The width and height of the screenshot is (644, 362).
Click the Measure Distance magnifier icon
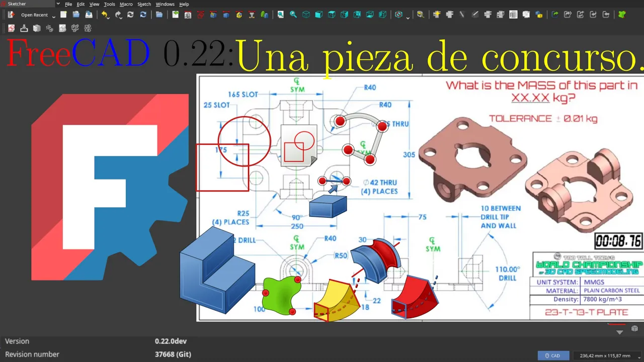coord(420,15)
